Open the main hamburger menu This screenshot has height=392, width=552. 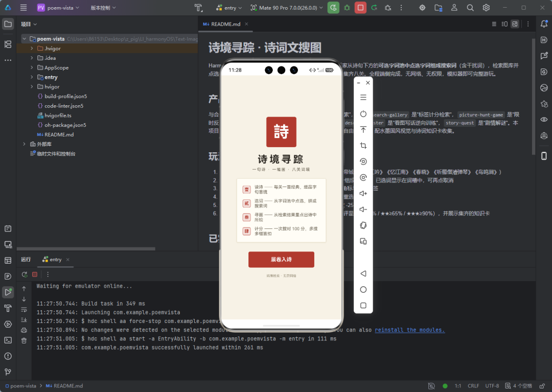(23, 7)
